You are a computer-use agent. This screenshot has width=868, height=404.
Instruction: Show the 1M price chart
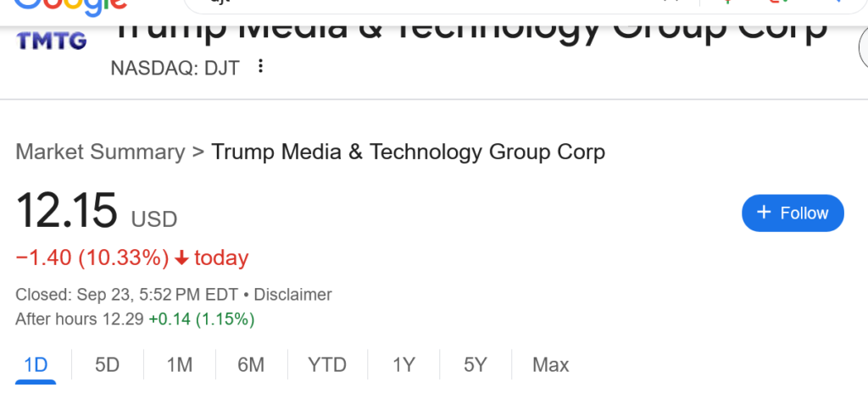(180, 365)
